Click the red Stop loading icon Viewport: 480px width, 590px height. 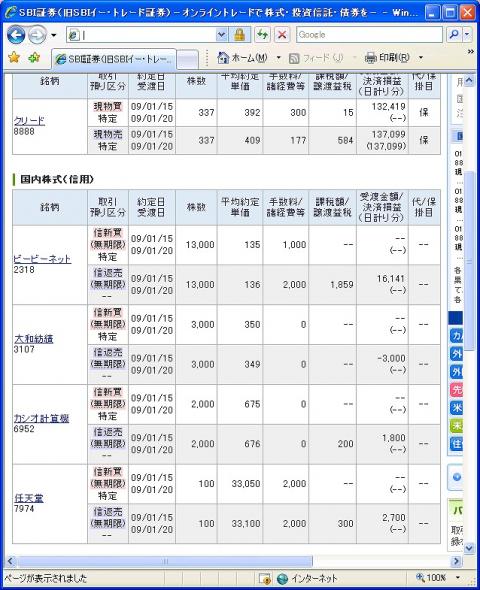(x=282, y=35)
